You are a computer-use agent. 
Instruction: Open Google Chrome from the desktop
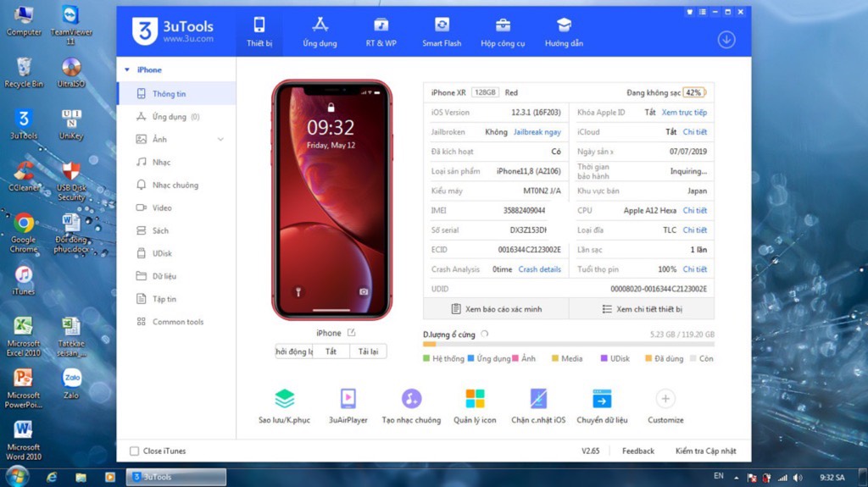[24, 230]
